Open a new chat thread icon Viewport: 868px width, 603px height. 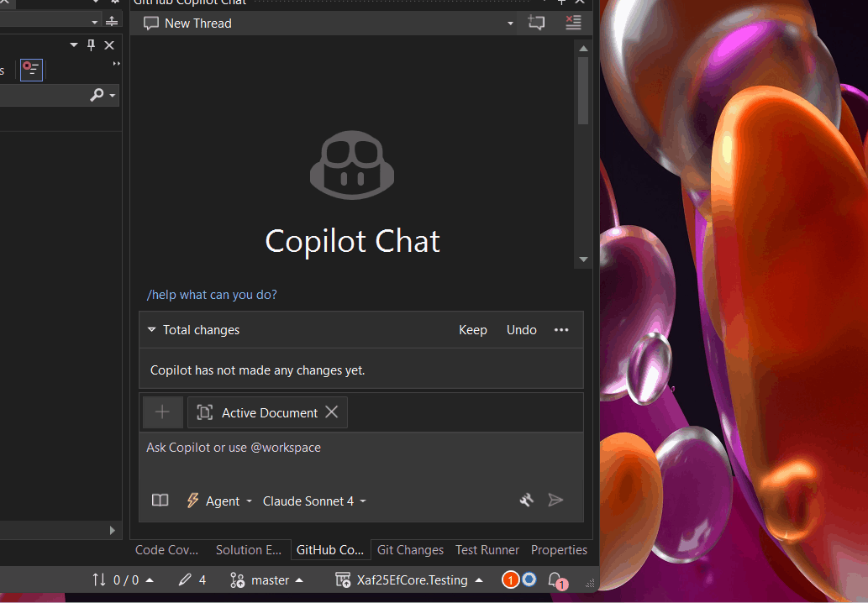536,23
